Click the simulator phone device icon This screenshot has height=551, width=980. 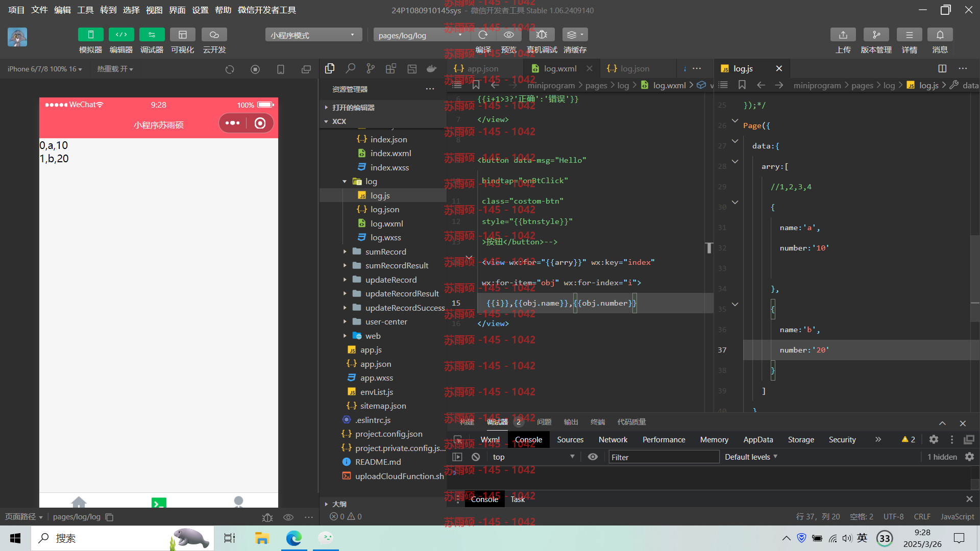click(x=281, y=69)
